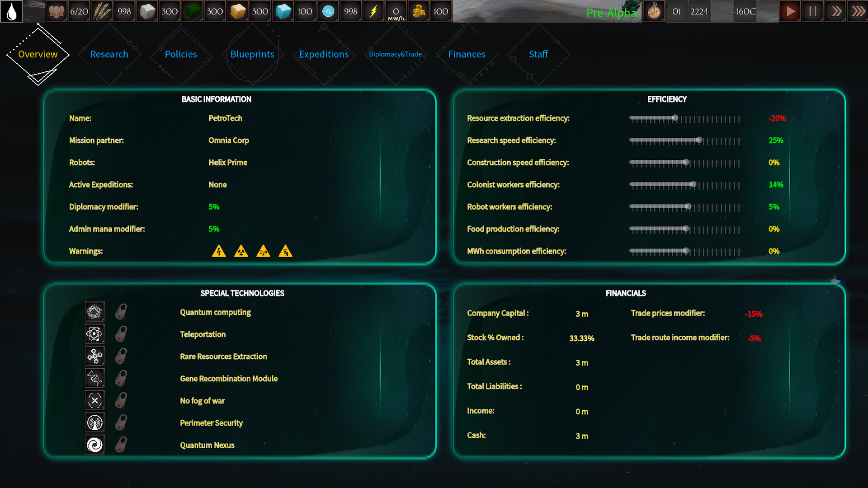Toggle the padlock next to Quantum computing
This screenshot has height=488, width=868.
[x=120, y=311]
